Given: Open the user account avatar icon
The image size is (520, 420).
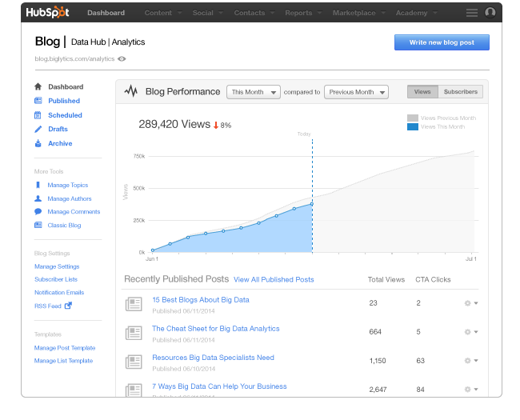Looking at the screenshot, I should tap(490, 13).
